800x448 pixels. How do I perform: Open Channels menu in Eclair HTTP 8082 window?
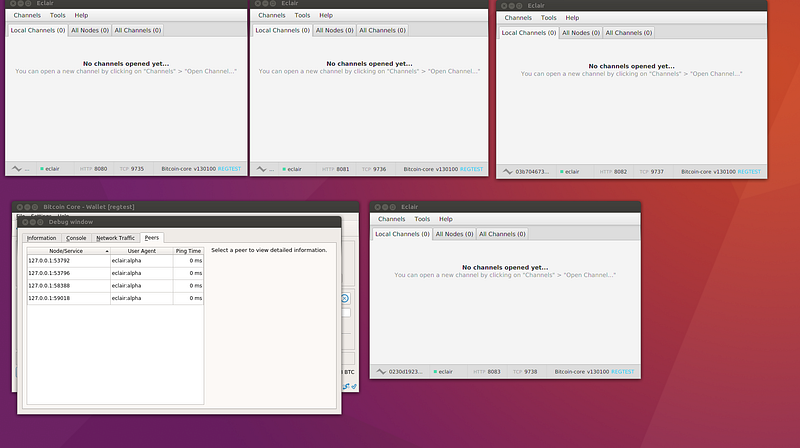518,18
